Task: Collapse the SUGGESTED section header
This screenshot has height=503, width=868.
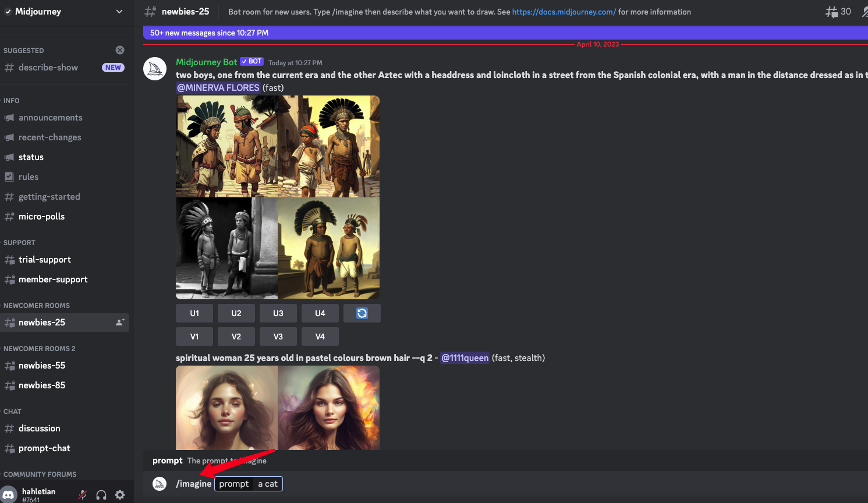Action: pos(23,51)
